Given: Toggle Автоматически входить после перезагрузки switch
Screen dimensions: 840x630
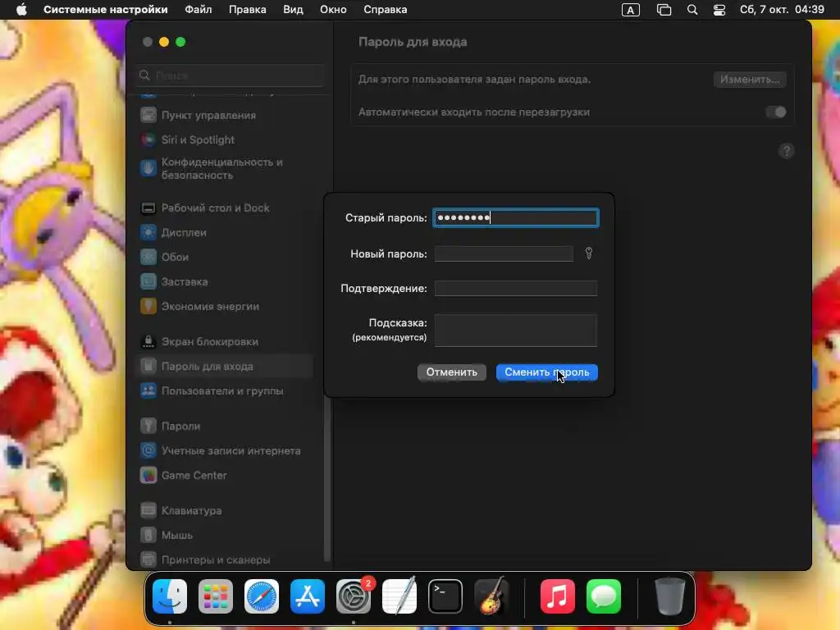Looking at the screenshot, I should (775, 112).
